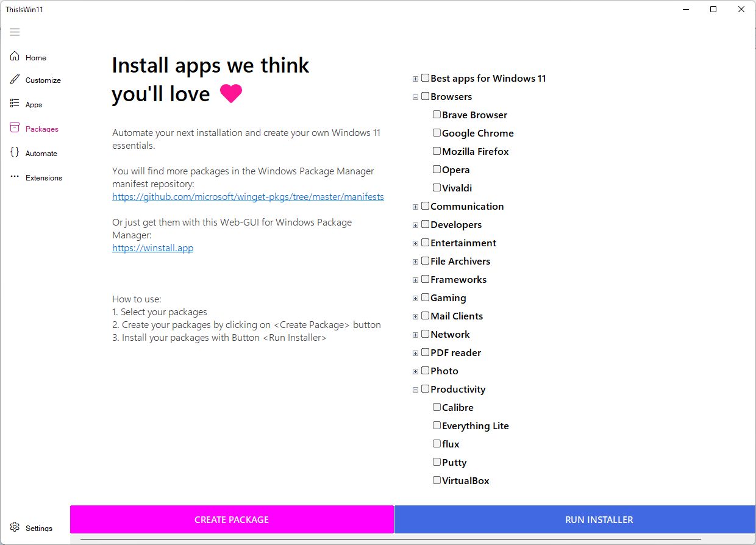The width and height of the screenshot is (756, 545).
Task: Click the Customize pen icon
Action: click(x=15, y=79)
